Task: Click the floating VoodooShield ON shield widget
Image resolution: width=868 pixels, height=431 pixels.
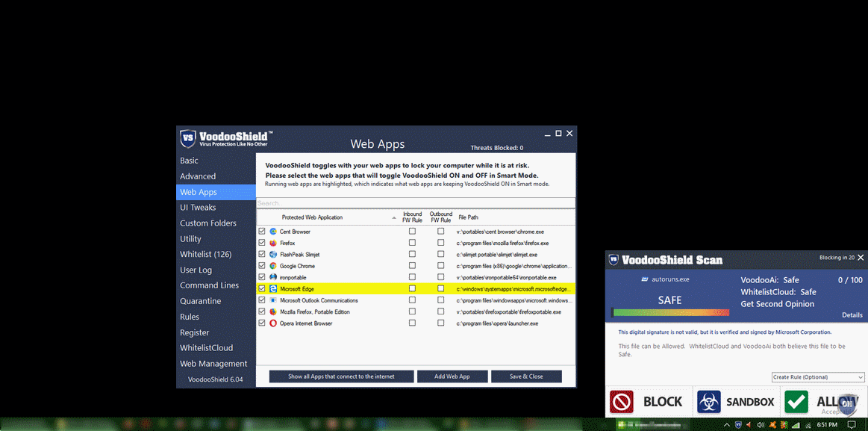Action: [x=846, y=404]
